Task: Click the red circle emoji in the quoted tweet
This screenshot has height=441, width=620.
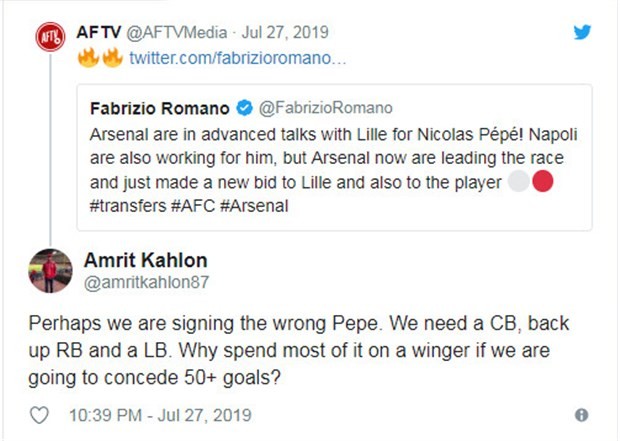Action: coord(543,182)
